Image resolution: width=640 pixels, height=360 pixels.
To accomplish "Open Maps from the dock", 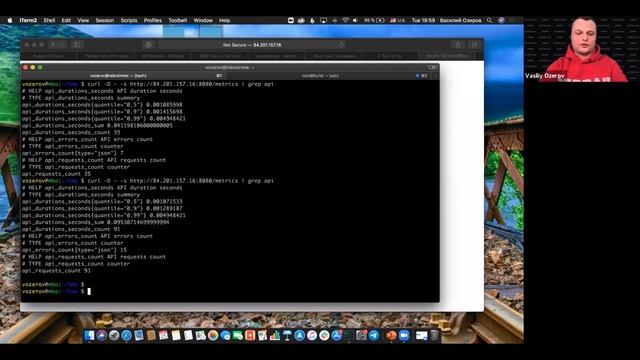I will (x=201, y=336).
